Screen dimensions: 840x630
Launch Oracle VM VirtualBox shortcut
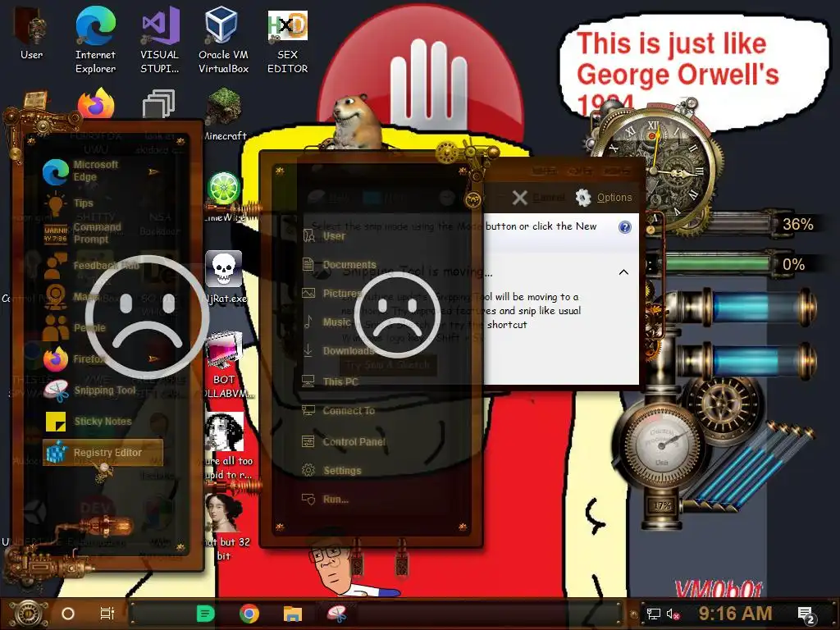223,40
